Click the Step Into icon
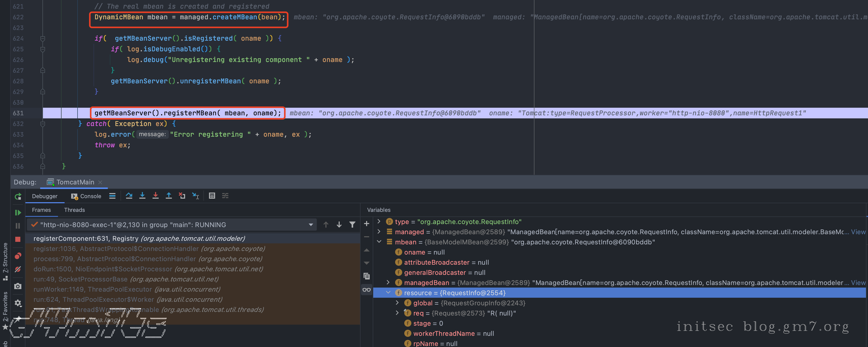The height and width of the screenshot is (347, 868). (x=142, y=196)
